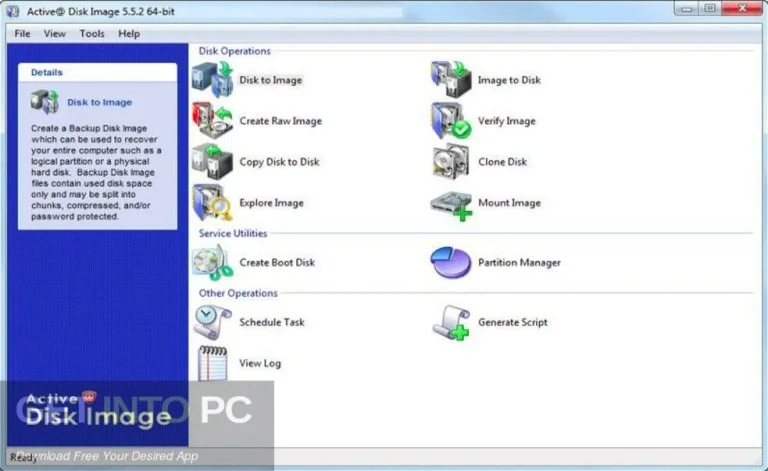Choose the Verify Image label
Screen dimensions: 768x471
507,121
